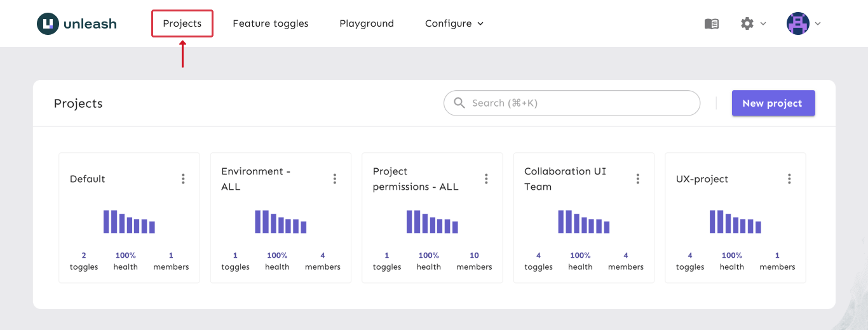Open the documentation book icon
Image resolution: width=868 pixels, height=330 pixels.
click(x=711, y=23)
